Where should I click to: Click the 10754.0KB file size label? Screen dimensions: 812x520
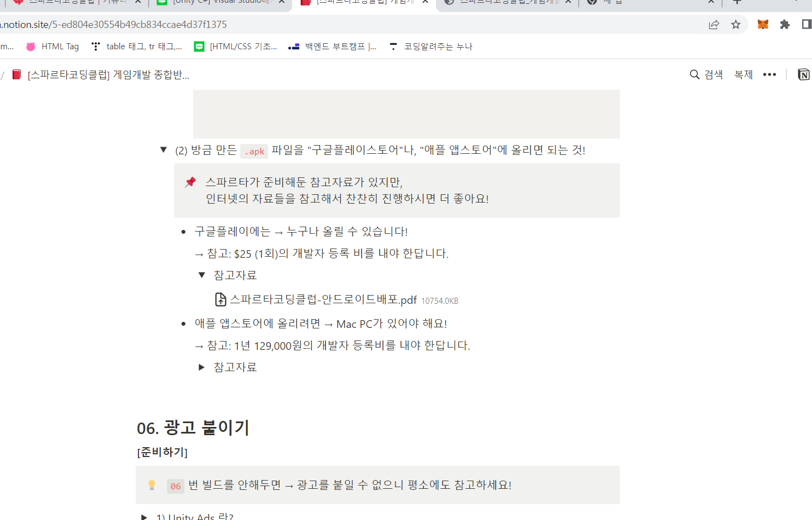(440, 301)
